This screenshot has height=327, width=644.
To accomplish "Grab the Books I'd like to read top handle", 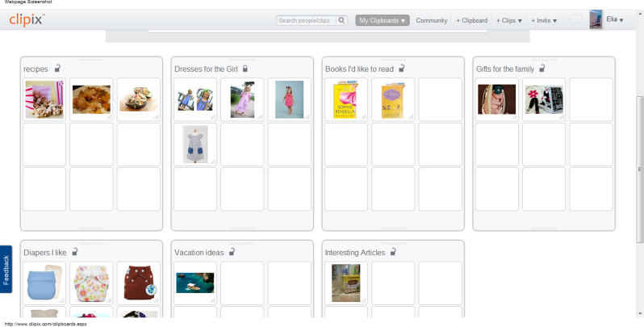I will [x=393, y=60].
